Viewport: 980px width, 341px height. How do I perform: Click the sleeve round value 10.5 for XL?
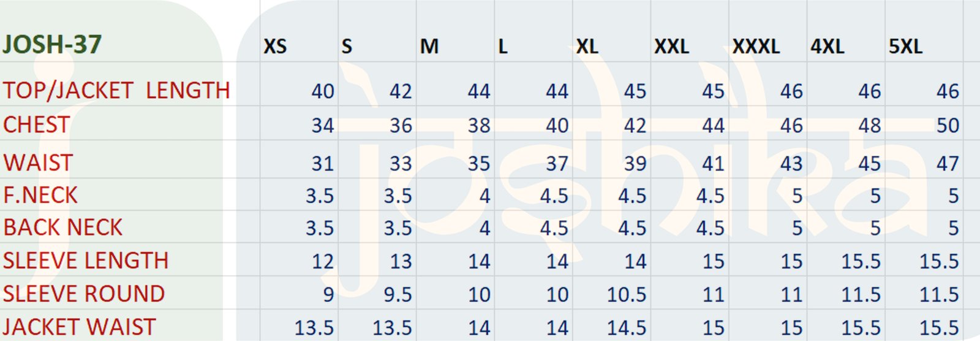[626, 294]
